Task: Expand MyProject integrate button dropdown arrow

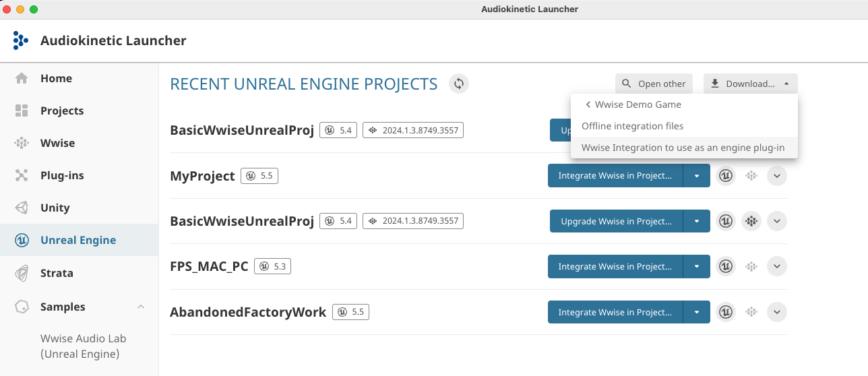Action: [697, 176]
